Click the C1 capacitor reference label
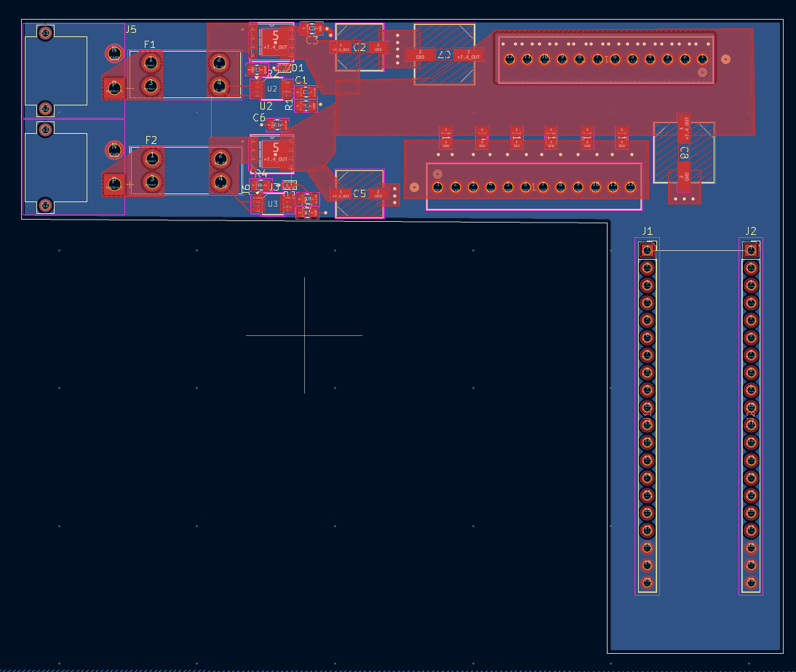796x672 pixels. (301, 79)
